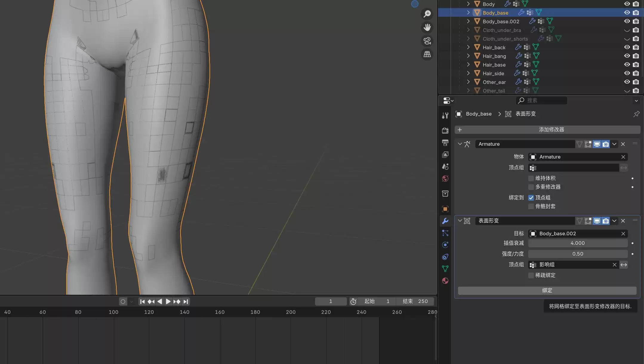Open the Object Data properties tab
The image size is (644, 364).
click(445, 269)
